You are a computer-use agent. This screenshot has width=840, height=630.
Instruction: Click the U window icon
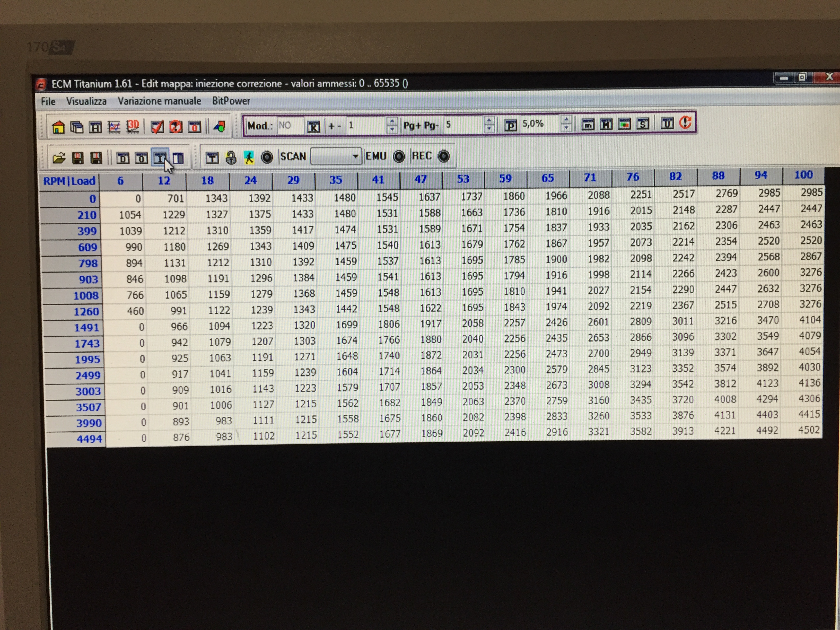click(x=667, y=123)
